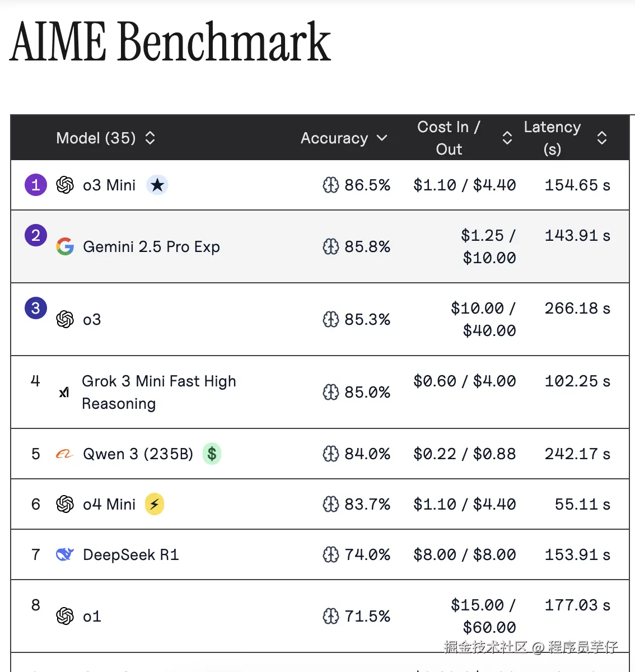Click the purple rank 1 badge

pos(36,185)
